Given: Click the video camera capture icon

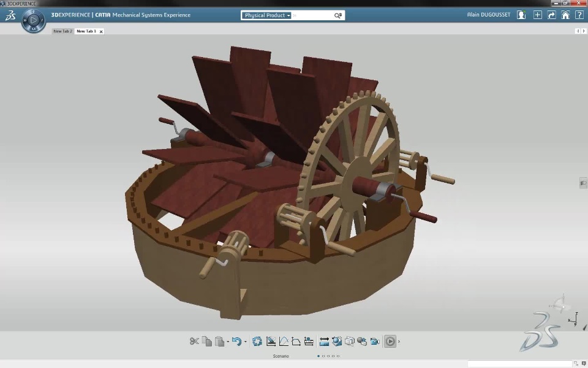Looking at the screenshot, I should [375, 341].
